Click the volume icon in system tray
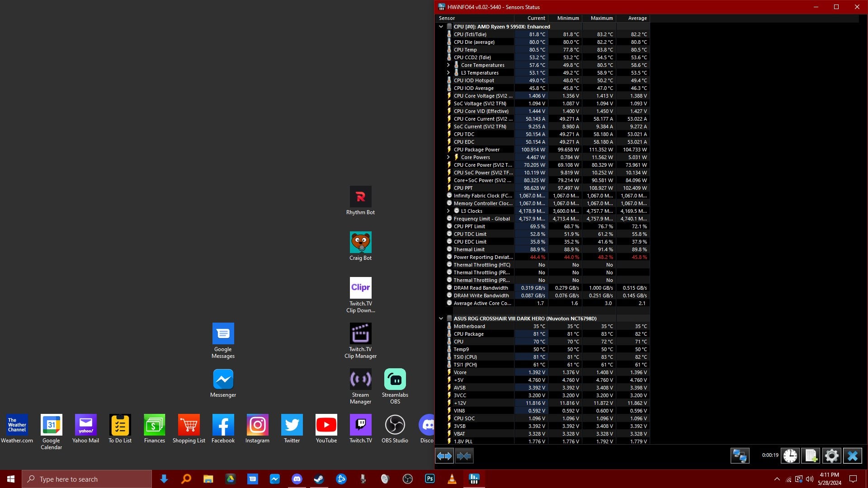The image size is (868, 488). (x=809, y=479)
